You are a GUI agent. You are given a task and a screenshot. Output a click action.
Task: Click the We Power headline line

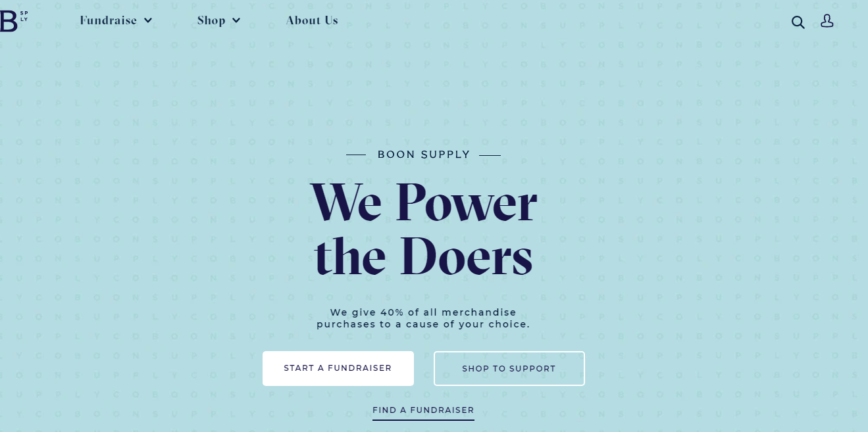[x=424, y=202]
